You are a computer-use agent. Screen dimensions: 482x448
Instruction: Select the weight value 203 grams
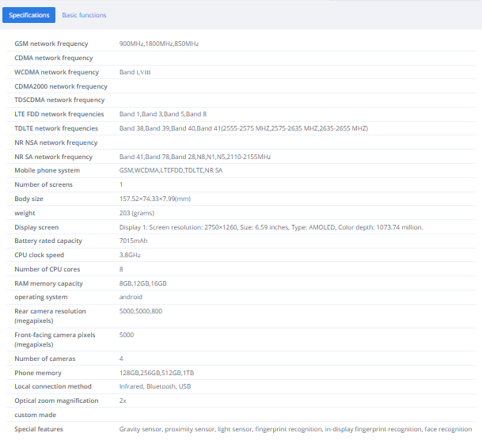point(137,213)
